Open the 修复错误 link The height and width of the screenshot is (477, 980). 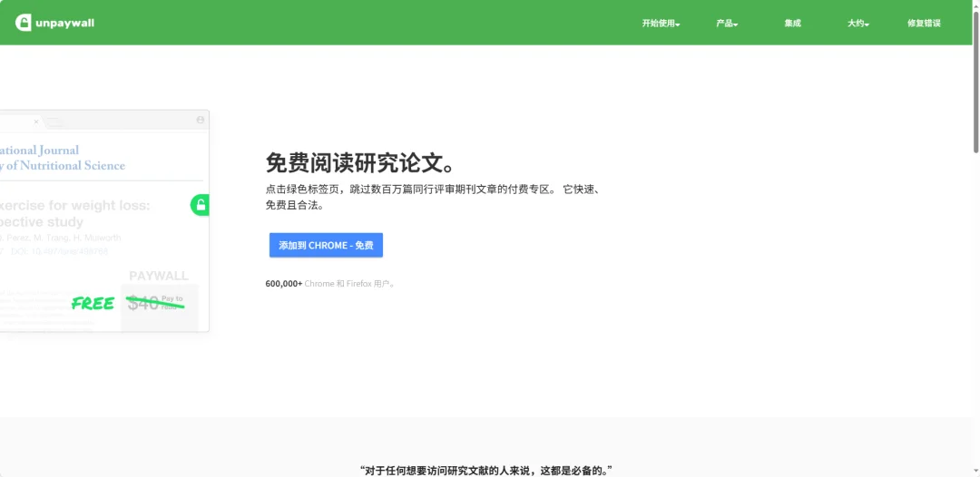924,23
